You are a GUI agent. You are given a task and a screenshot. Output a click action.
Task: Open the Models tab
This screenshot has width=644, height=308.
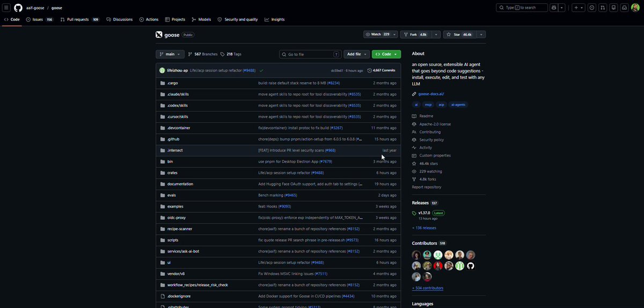[x=201, y=19]
